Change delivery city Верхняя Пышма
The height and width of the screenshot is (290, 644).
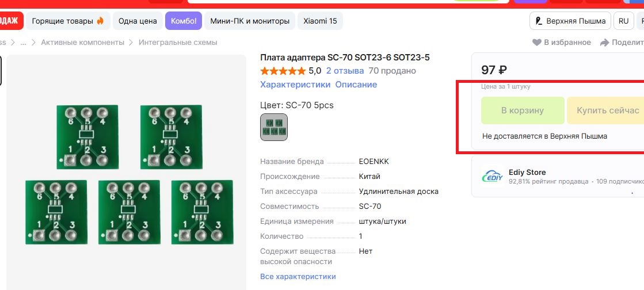[570, 21]
